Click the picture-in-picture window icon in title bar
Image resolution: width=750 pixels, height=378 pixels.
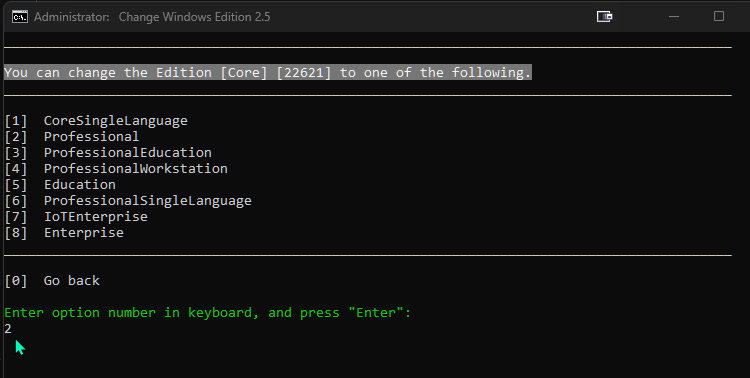pyautogui.click(x=605, y=17)
